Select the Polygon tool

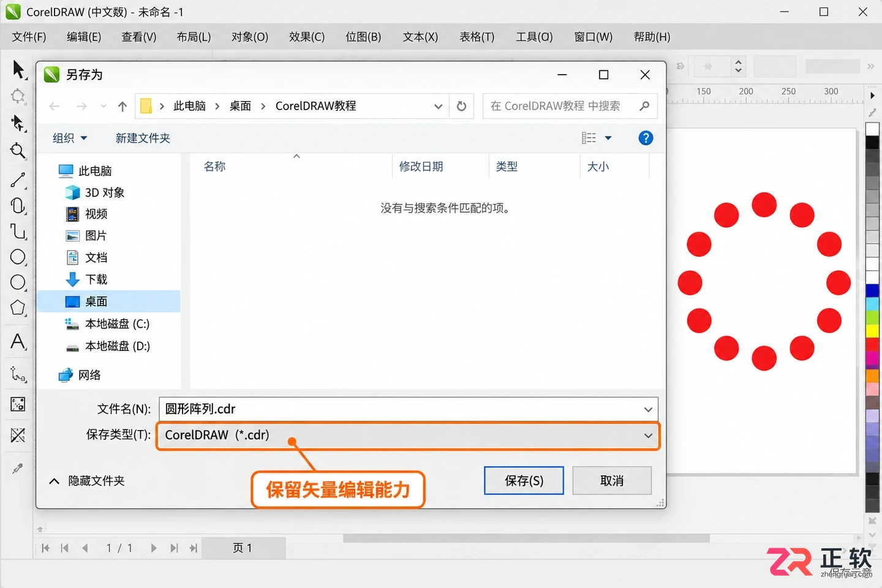tap(18, 308)
